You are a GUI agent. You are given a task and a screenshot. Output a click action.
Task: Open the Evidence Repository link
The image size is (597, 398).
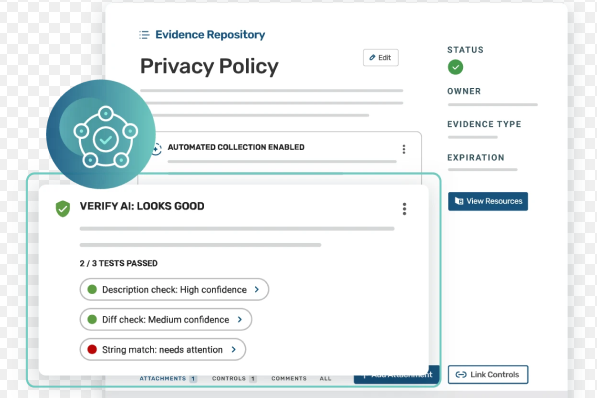[x=210, y=35]
